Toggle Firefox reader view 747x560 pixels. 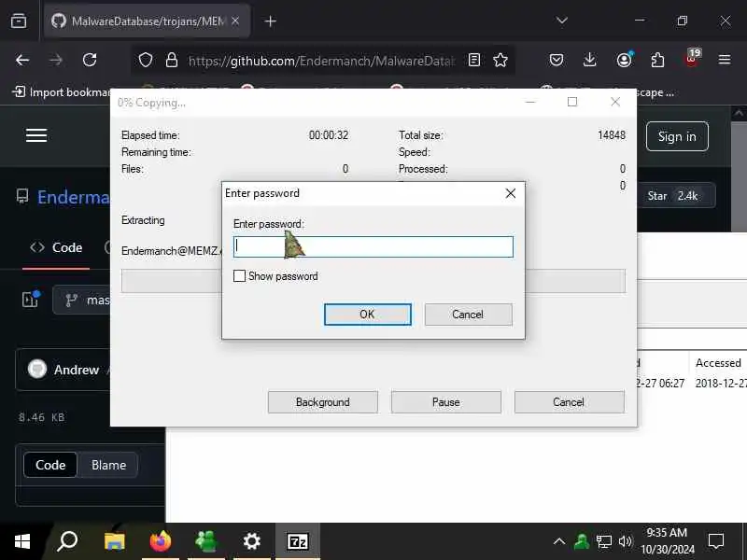coord(474,60)
